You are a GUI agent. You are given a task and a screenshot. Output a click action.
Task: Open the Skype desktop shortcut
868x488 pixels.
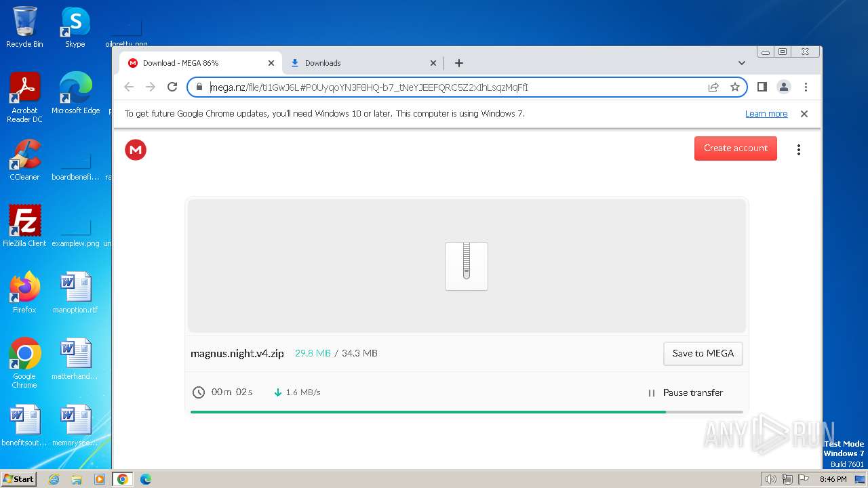pyautogui.click(x=75, y=27)
